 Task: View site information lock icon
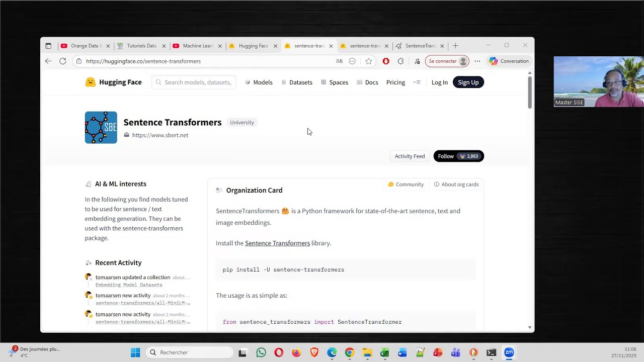[79, 61]
